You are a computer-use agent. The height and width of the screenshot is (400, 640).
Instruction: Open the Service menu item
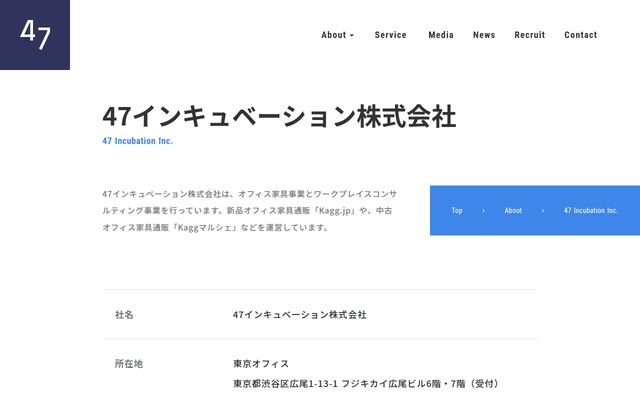(x=390, y=35)
